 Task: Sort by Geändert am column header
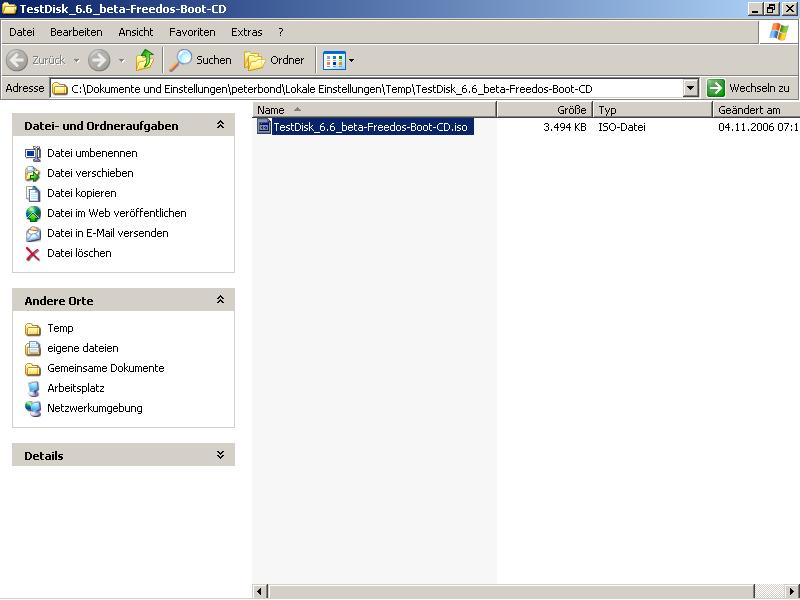click(x=756, y=110)
